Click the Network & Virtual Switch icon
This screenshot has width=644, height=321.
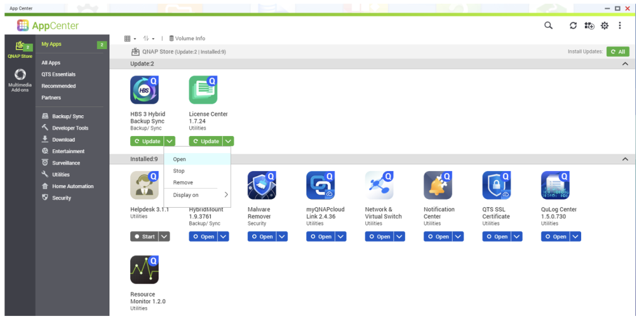[x=379, y=186]
